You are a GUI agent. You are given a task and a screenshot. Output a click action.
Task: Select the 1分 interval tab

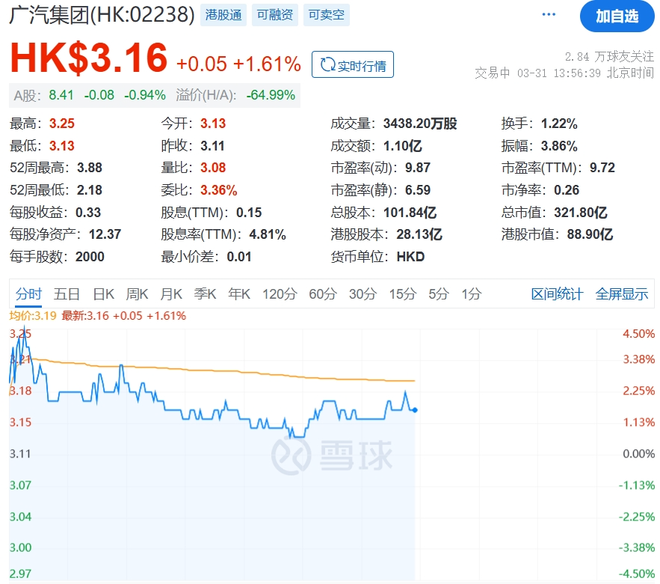click(x=471, y=294)
